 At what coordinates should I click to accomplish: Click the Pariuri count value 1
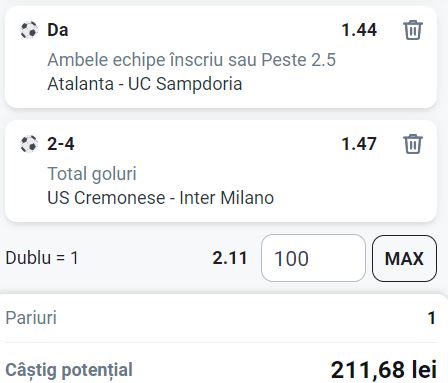tap(432, 318)
